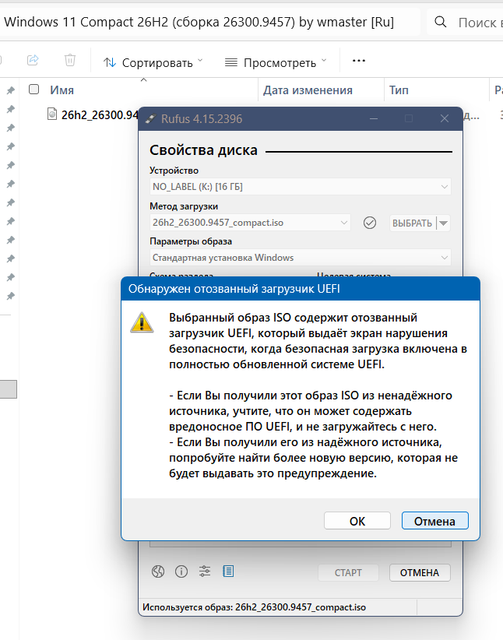Minimize the Rufus window
503x640 pixels.
coord(374,119)
